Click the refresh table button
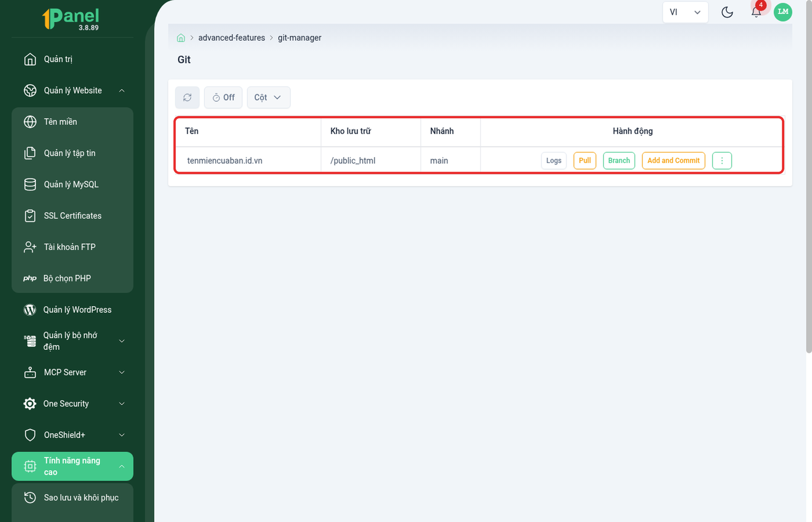Screen dimensions: 812x522 pyautogui.click(x=187, y=97)
